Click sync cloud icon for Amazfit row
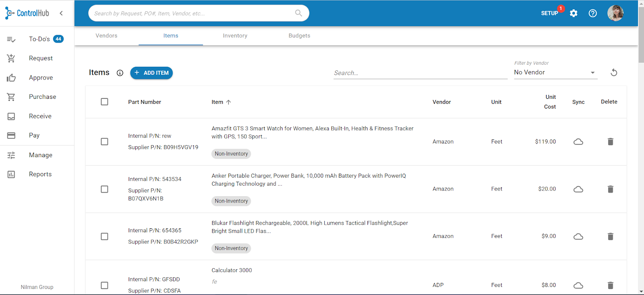This screenshot has width=644, height=295. (578, 141)
